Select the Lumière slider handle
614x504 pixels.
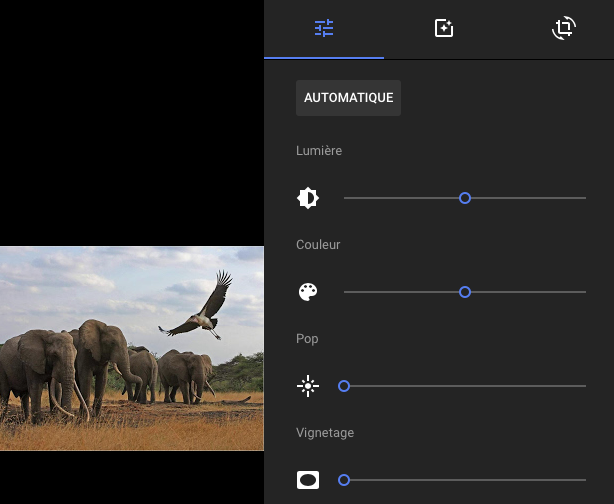(465, 198)
